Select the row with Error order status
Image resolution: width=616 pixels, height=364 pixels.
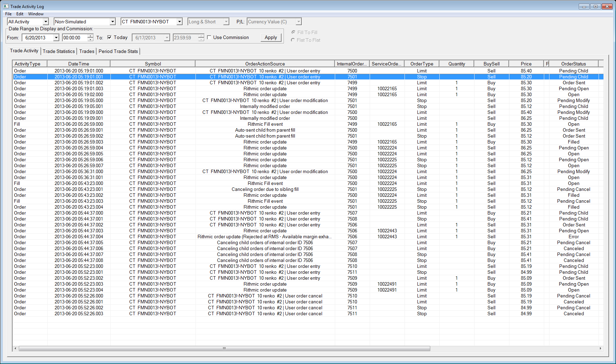pos(573,237)
